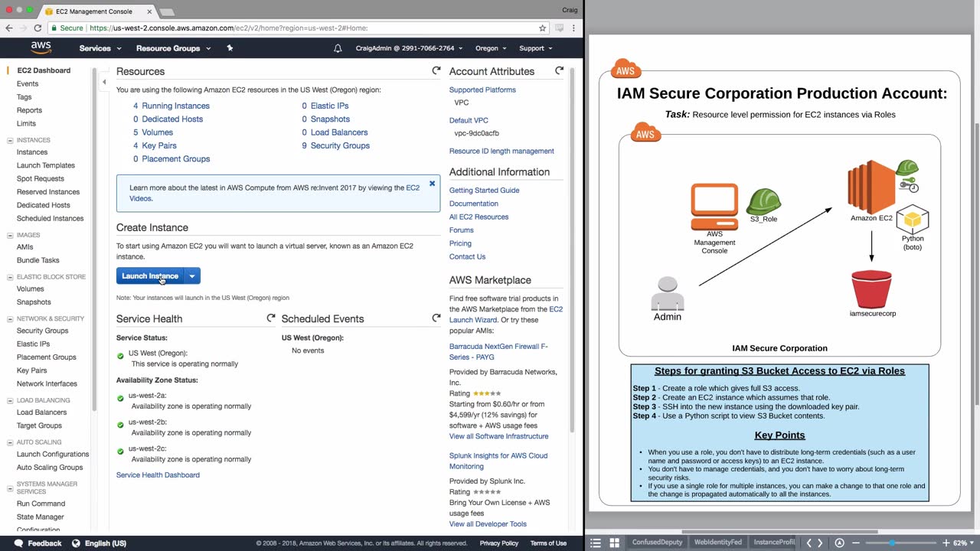Collapse the ELASTIC BLOCK STORE section
980x551 pixels.
coord(10,276)
